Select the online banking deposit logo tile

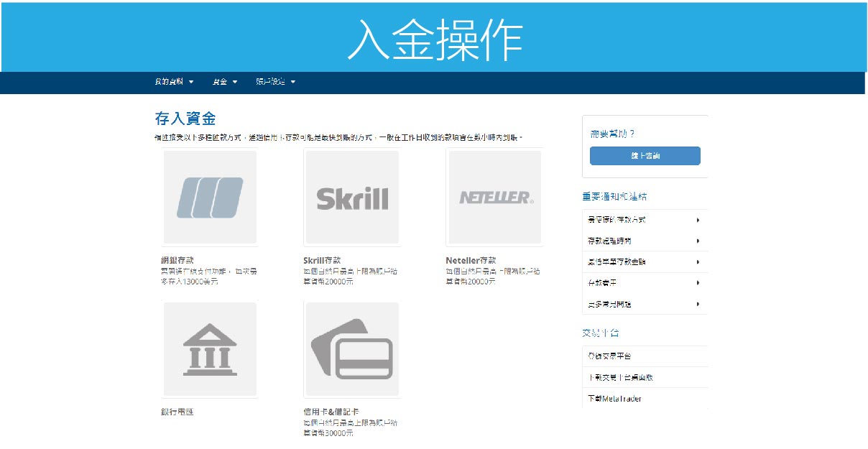tap(210, 198)
